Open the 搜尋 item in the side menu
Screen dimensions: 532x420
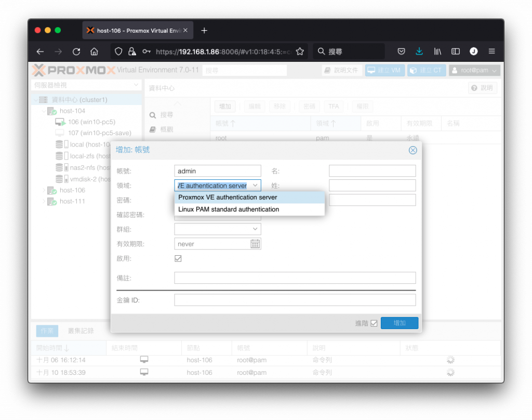[167, 115]
